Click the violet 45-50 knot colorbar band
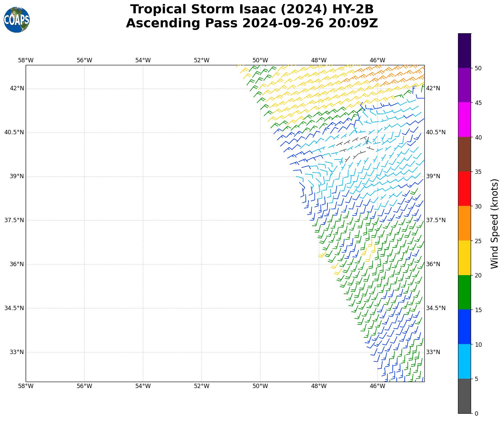This screenshot has height=421, width=504. pyautogui.click(x=464, y=85)
